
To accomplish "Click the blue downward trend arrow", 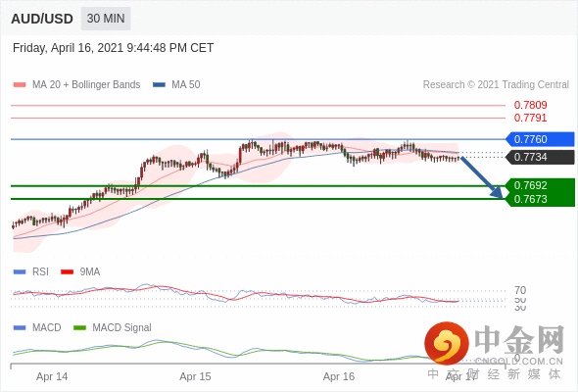I will tap(482, 177).
